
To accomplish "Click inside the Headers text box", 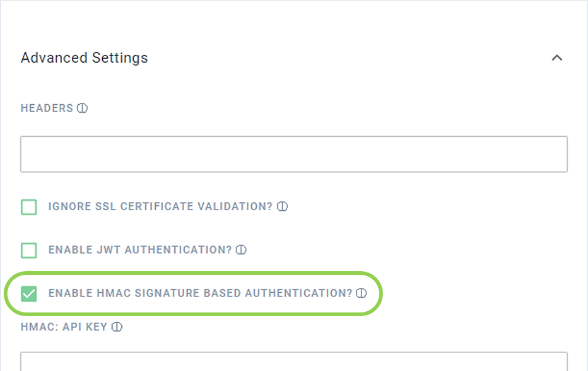I will (x=294, y=154).
